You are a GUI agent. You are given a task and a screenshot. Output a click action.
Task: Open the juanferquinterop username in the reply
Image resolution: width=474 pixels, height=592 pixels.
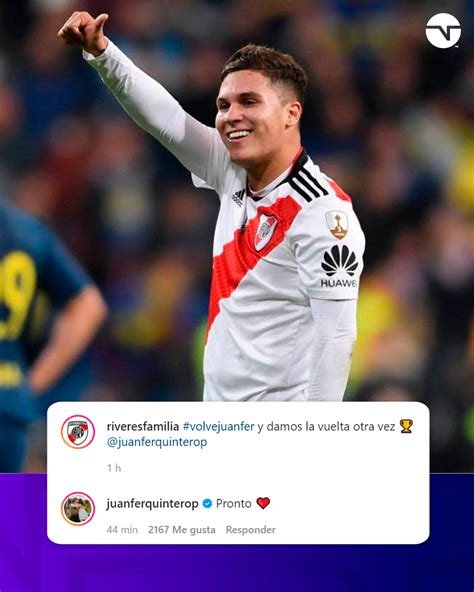152,504
